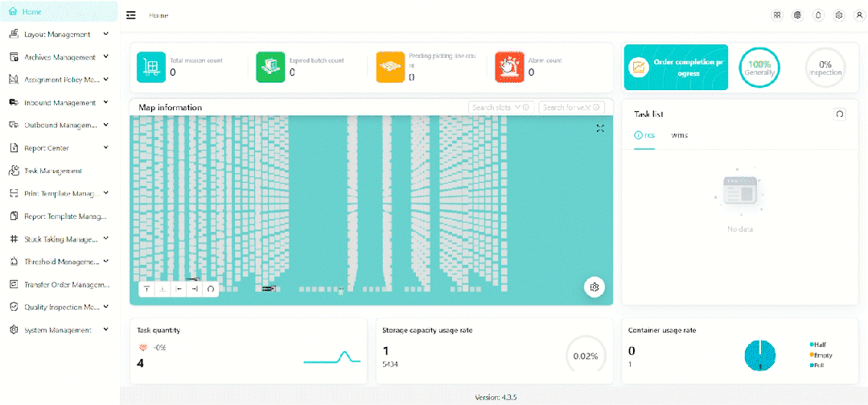
Task: Click the circular reset icon in map toolbar
Action: [210, 288]
